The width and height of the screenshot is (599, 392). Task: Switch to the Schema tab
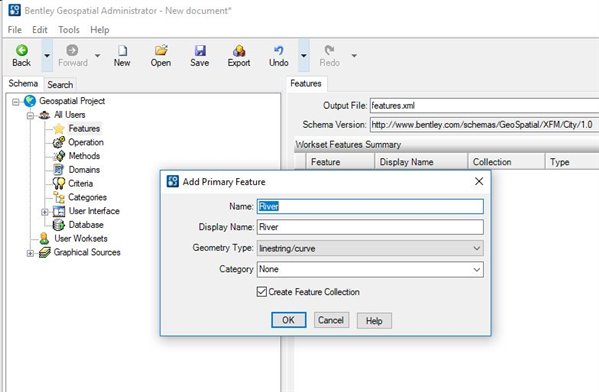[x=23, y=83]
